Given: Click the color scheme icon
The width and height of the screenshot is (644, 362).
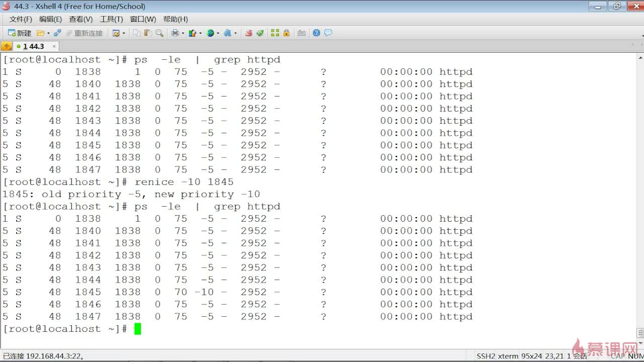Looking at the screenshot, I should (x=192, y=33).
